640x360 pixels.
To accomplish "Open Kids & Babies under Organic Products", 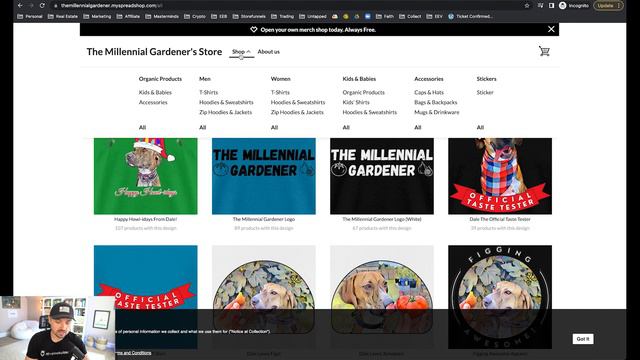I will [155, 93].
